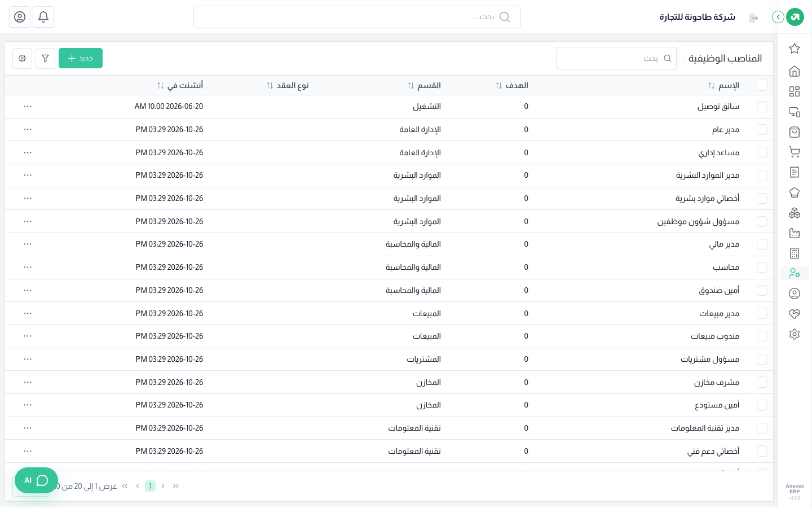
Task: Select the أخصائي موارد بشرية row checkbox
Action: pyautogui.click(x=762, y=198)
